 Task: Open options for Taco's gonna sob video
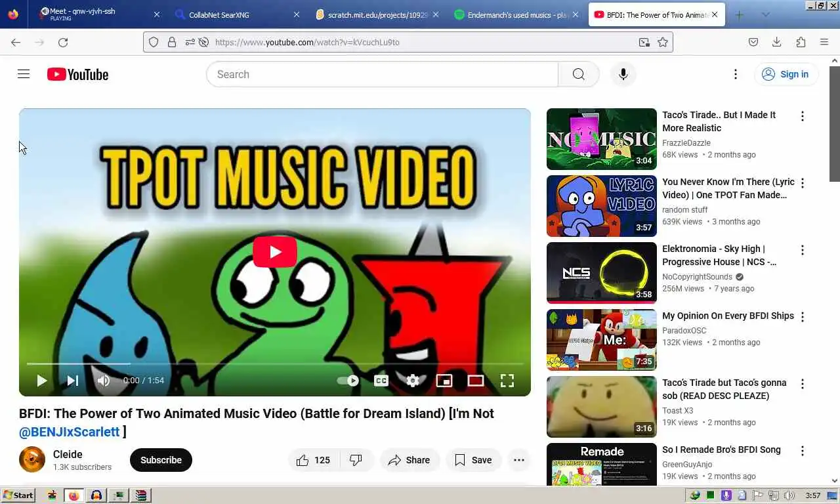(x=802, y=384)
